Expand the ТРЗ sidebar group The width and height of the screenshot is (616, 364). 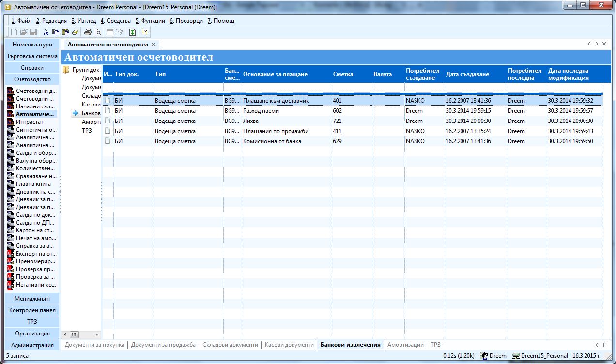(32, 322)
